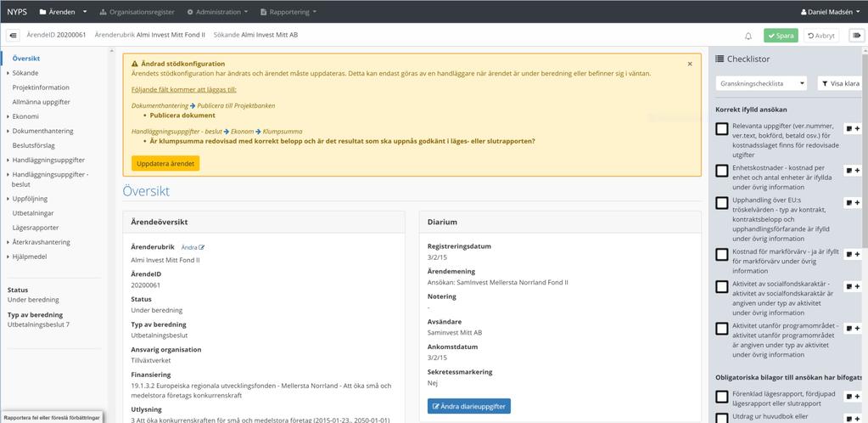Screen dimensions: 868x423
Task: Add note for Enhetskostnader checklist item
Action: pos(853,171)
